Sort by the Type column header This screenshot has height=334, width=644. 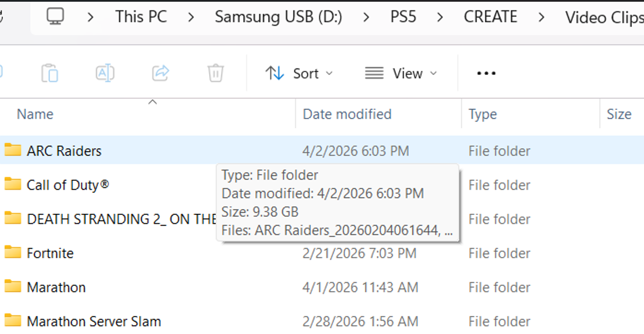pyautogui.click(x=483, y=114)
